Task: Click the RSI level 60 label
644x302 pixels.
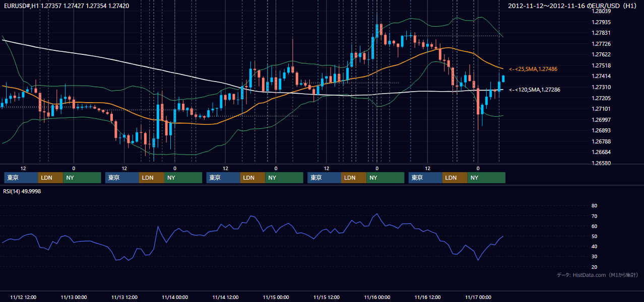Action: click(x=594, y=226)
